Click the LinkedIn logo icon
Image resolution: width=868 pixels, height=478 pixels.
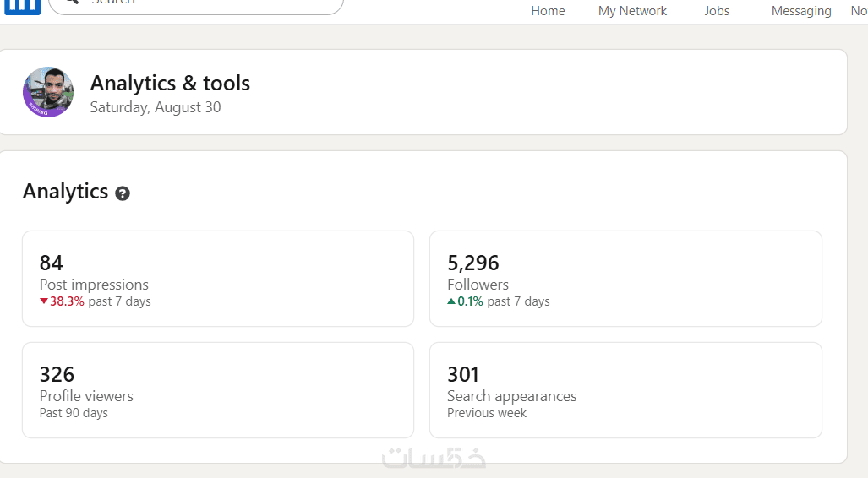[23, 5]
